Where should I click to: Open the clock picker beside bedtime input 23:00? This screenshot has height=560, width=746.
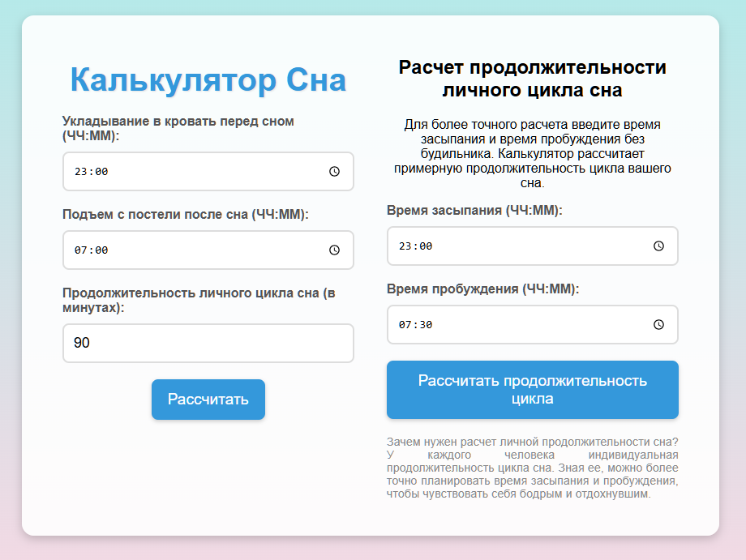pyautogui.click(x=333, y=172)
